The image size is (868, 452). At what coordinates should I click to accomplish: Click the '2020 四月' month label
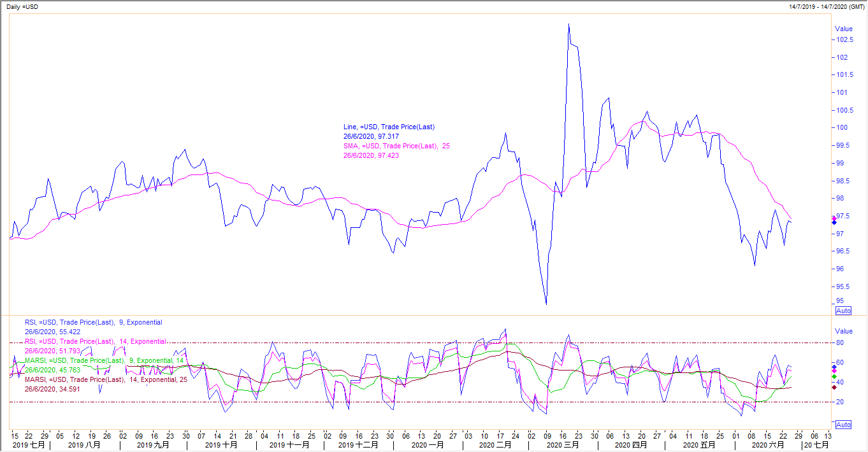coord(631,445)
